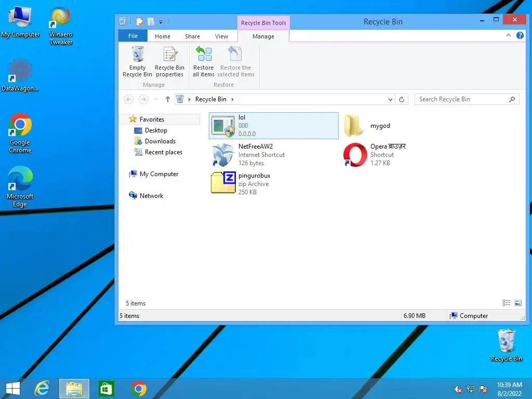Image resolution: width=532 pixels, height=399 pixels.
Task: Switch to the Manage ribbon tab
Action: (x=263, y=36)
